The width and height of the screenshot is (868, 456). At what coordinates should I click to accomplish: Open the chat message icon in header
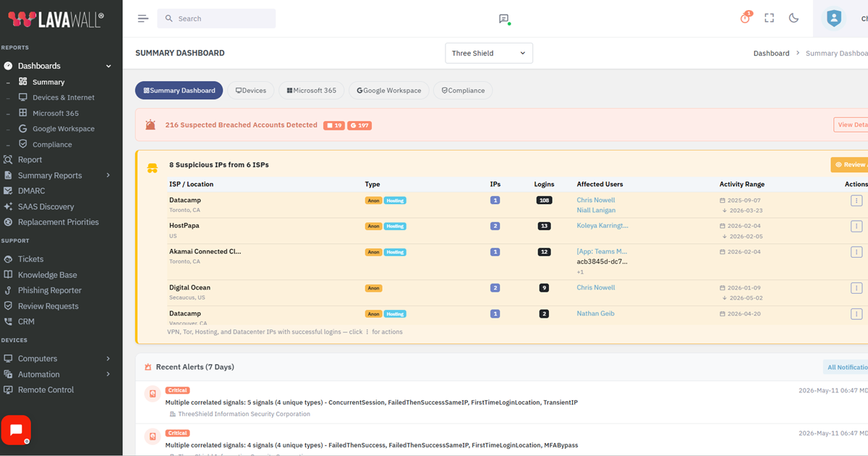(504, 19)
